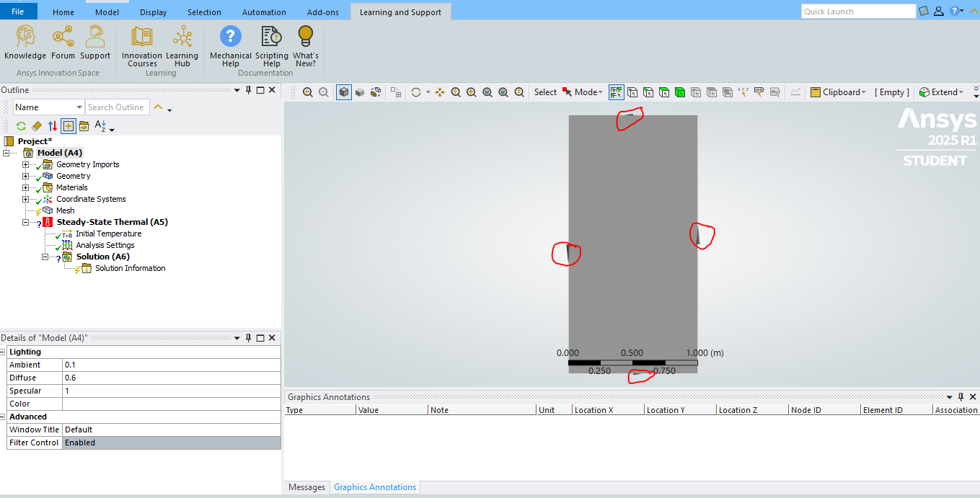980x498 pixels.
Task: Select the Mesh item in the tree
Action: point(66,210)
